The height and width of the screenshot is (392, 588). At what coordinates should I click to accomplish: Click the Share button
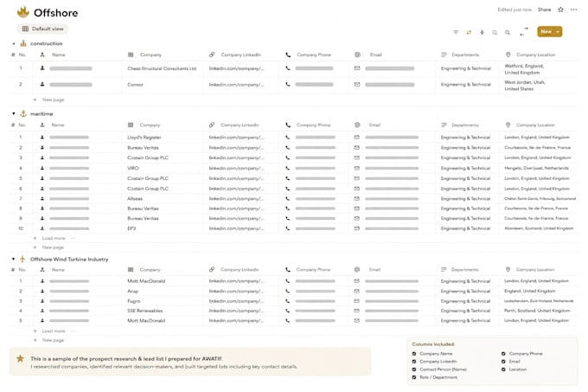544,10
